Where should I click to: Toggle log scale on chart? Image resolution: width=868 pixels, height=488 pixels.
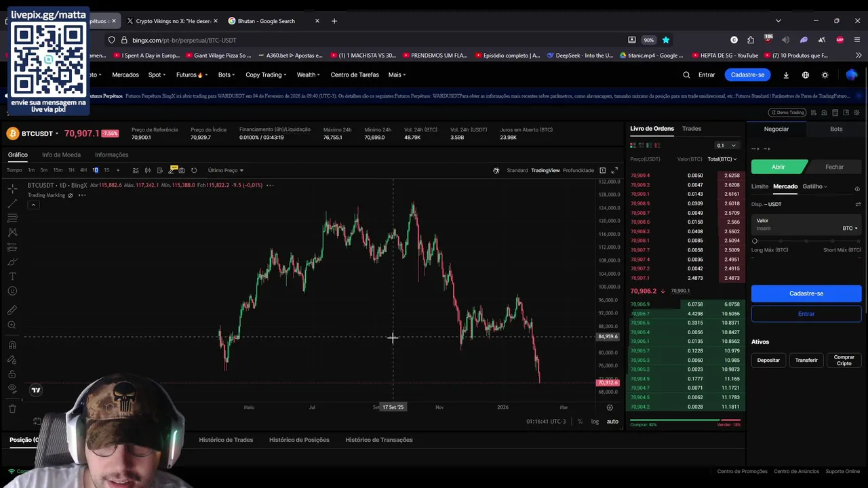pos(595,422)
